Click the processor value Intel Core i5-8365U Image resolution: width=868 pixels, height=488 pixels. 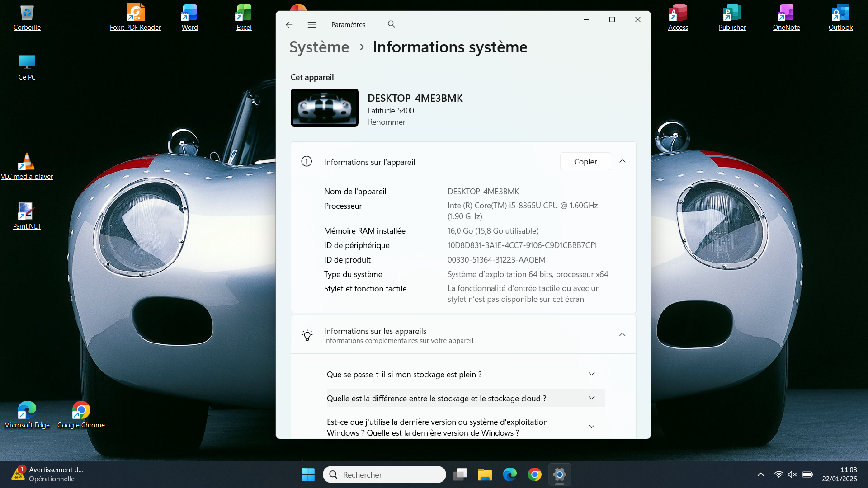pos(523,211)
